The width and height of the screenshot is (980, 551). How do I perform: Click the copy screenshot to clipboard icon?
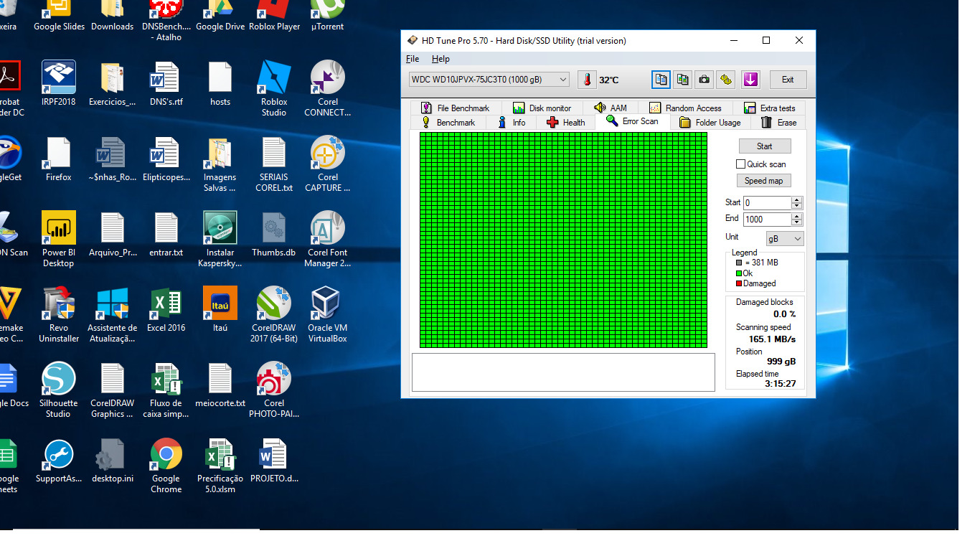point(683,80)
